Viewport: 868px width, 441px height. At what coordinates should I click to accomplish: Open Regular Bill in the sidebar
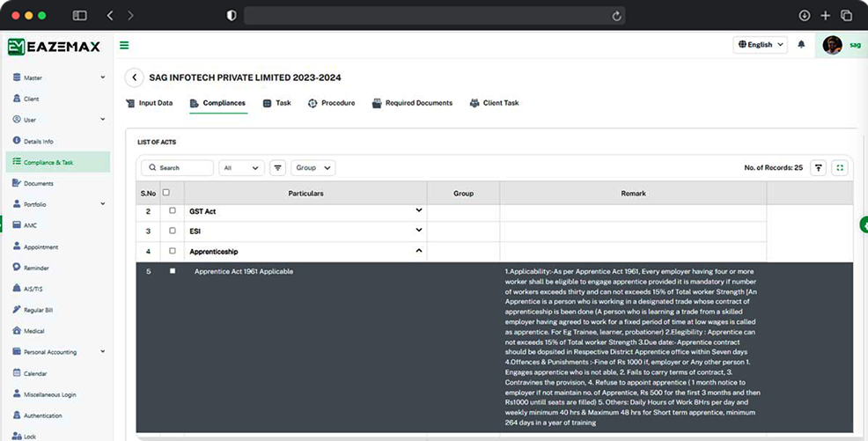[x=33, y=310]
